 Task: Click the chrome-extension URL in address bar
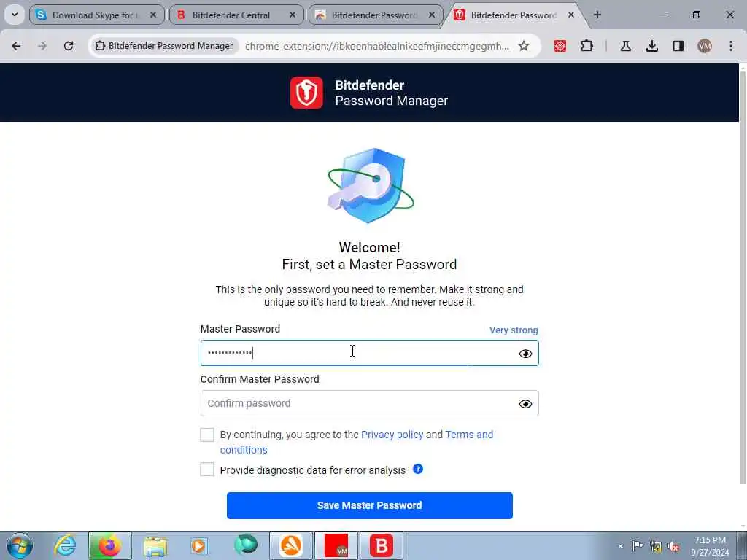377,46
